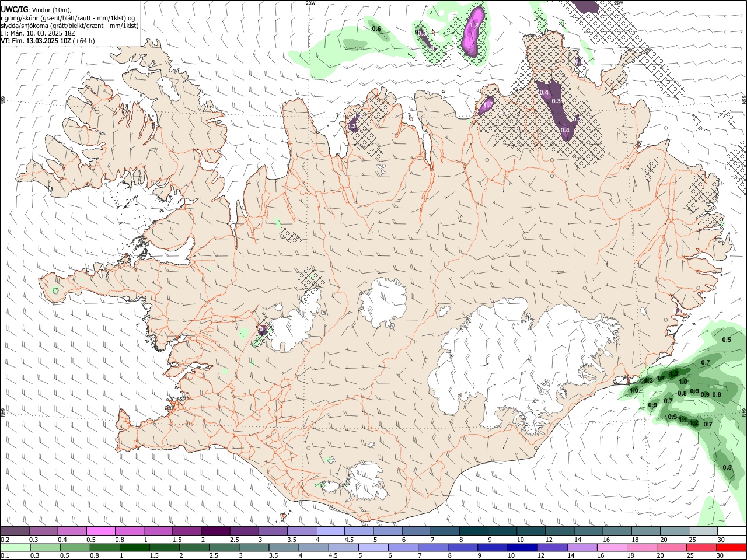Click the 'IT: Mán. 10. 03. 2025 18Z' line
Viewport: 747px width, 560px height.
[38, 33]
